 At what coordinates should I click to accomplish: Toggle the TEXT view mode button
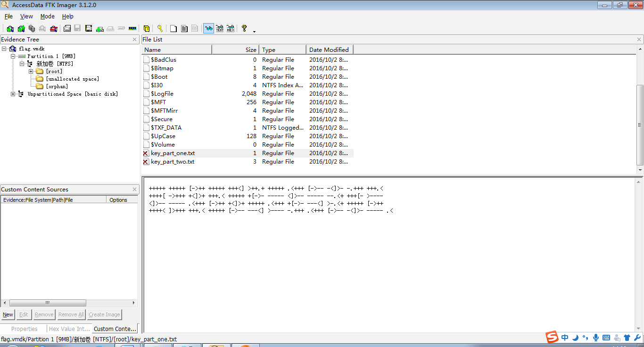tap(220, 28)
